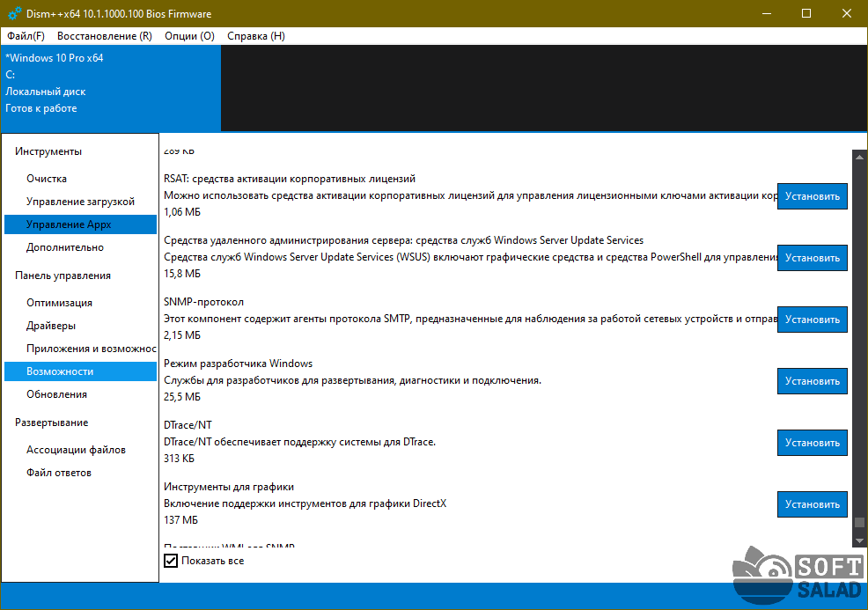Click the Инструменты section header
Image resolution: width=868 pixels, height=610 pixels.
pyautogui.click(x=48, y=151)
